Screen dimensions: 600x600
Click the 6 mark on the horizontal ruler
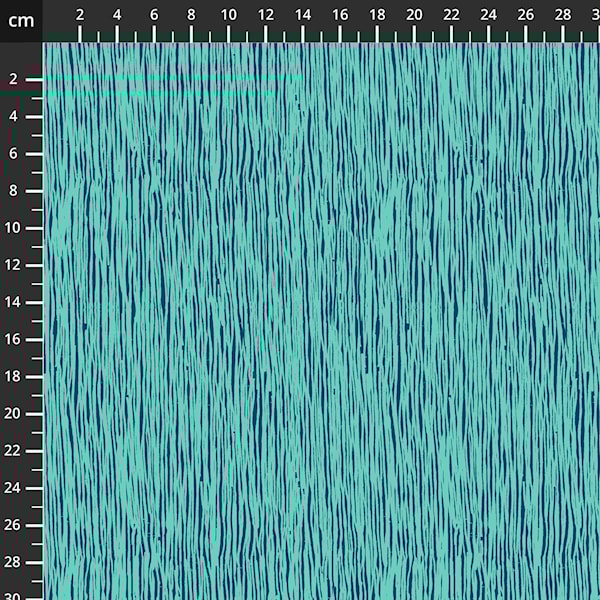point(154,15)
